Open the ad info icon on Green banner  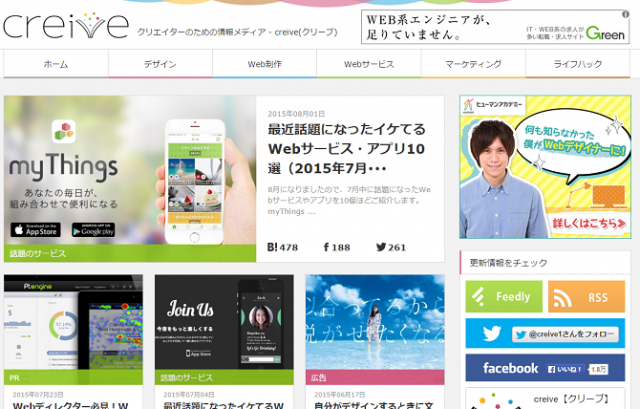[625, 14]
